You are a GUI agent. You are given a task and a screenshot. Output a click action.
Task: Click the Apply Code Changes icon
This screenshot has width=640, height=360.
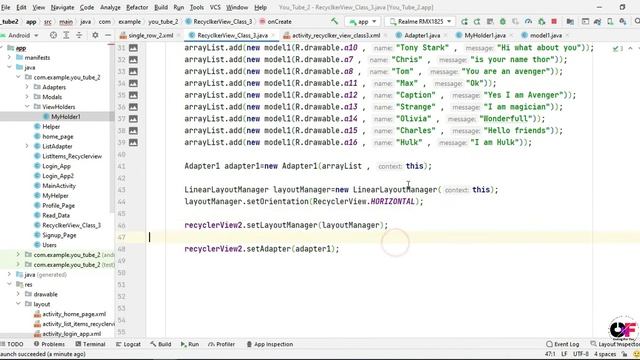tap(490, 22)
